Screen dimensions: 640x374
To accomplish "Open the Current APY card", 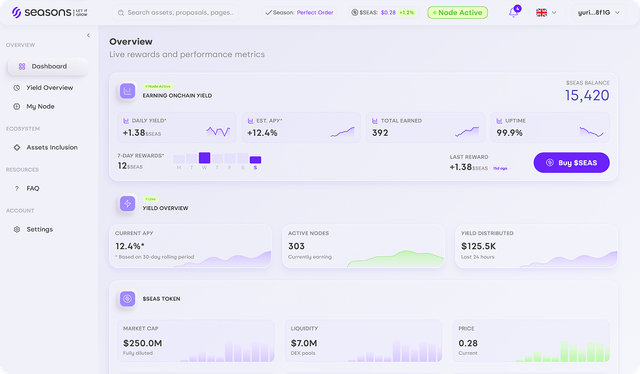I will 190,246.
